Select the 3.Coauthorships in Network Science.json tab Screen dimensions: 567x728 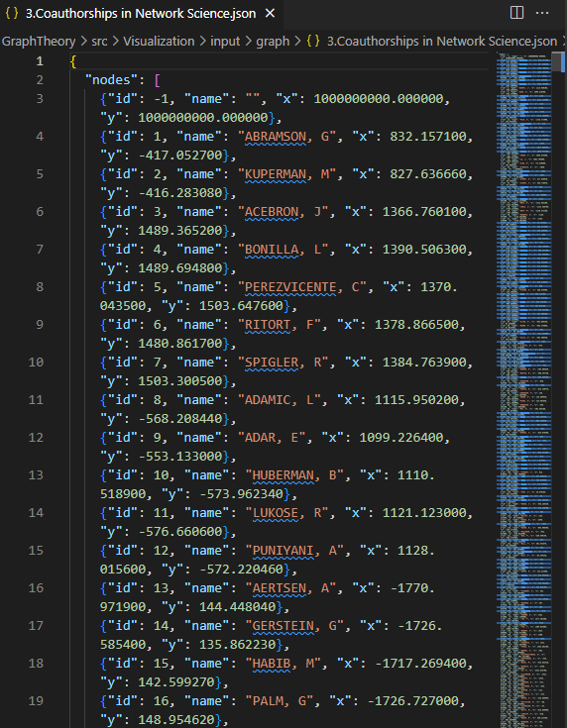[x=142, y=14]
